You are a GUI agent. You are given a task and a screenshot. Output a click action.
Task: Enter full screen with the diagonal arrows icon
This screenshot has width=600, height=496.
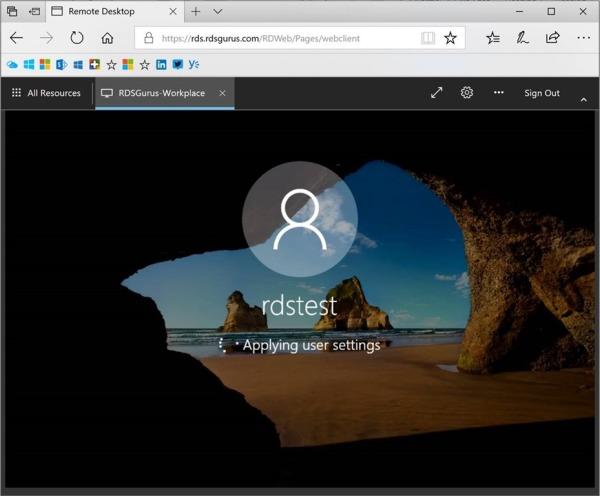point(436,93)
